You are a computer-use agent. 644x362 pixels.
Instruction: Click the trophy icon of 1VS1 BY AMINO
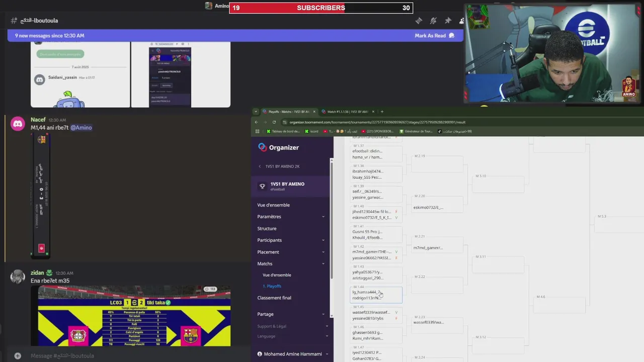click(262, 186)
